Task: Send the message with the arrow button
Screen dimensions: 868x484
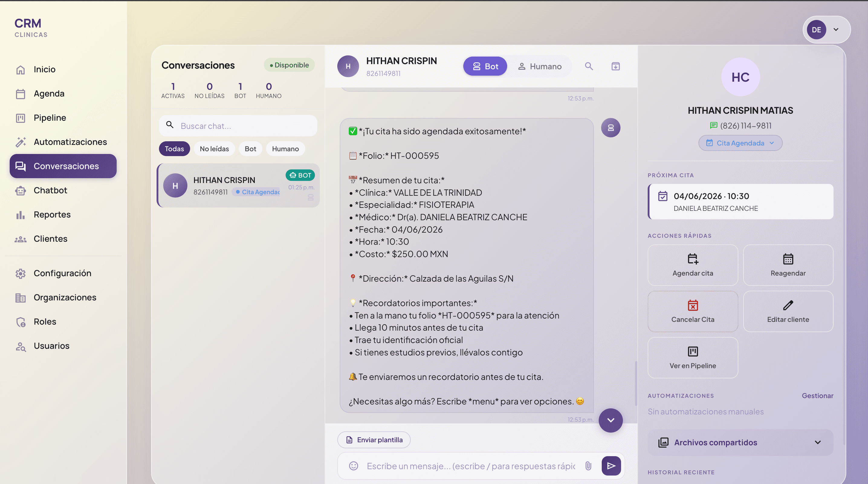Action: tap(612, 466)
